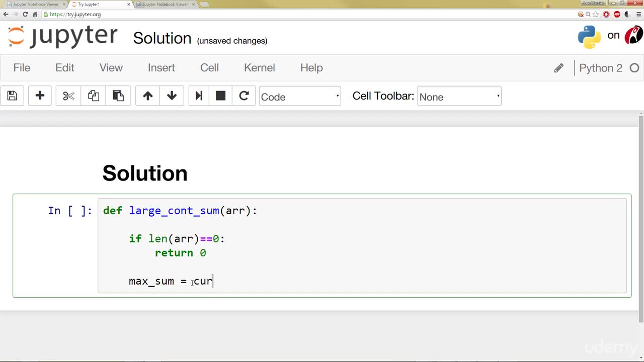The height and width of the screenshot is (362, 644).
Task: Paste cells below icon
Action: pos(118,96)
